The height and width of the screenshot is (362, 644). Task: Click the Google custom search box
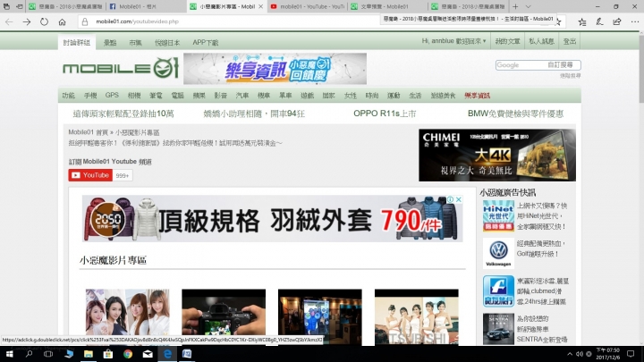[538, 65]
